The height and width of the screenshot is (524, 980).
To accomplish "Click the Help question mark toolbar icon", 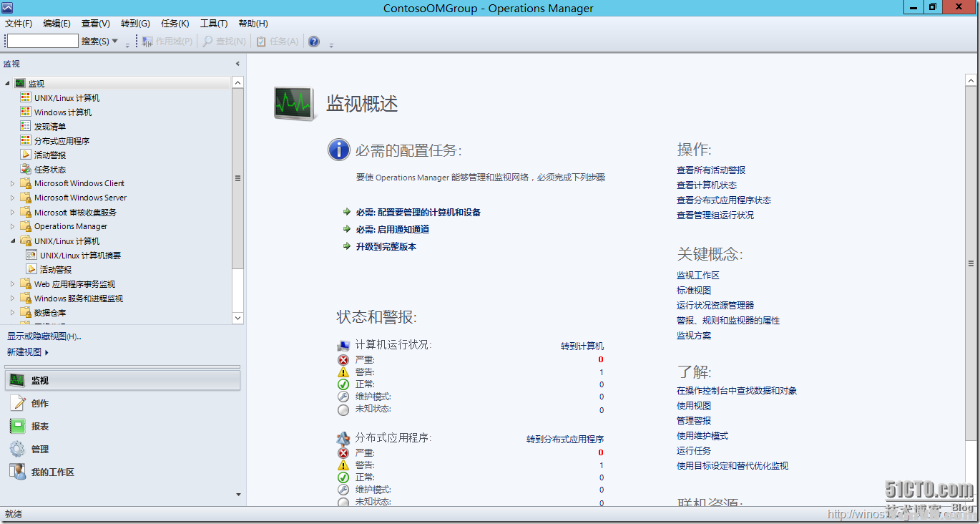I will (x=314, y=42).
